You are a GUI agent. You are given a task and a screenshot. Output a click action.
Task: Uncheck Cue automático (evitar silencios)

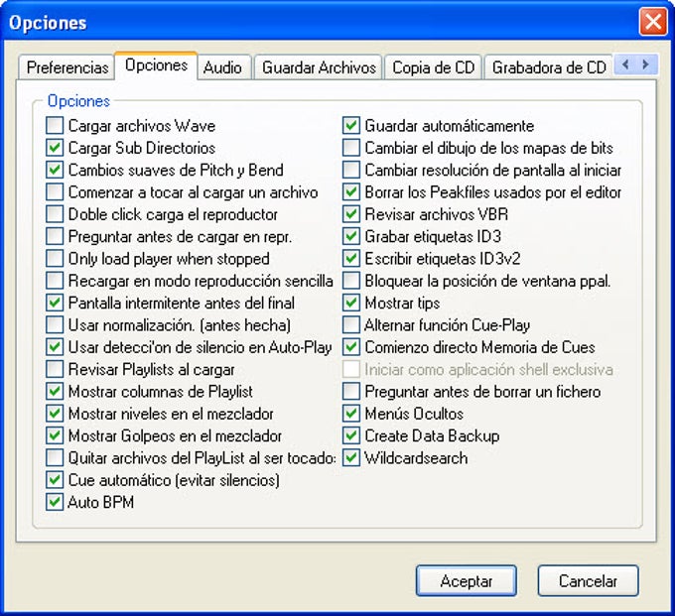click(x=55, y=480)
